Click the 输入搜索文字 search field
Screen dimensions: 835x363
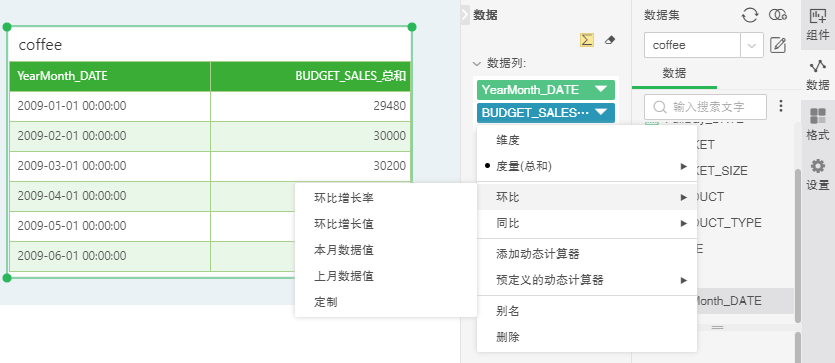point(705,107)
